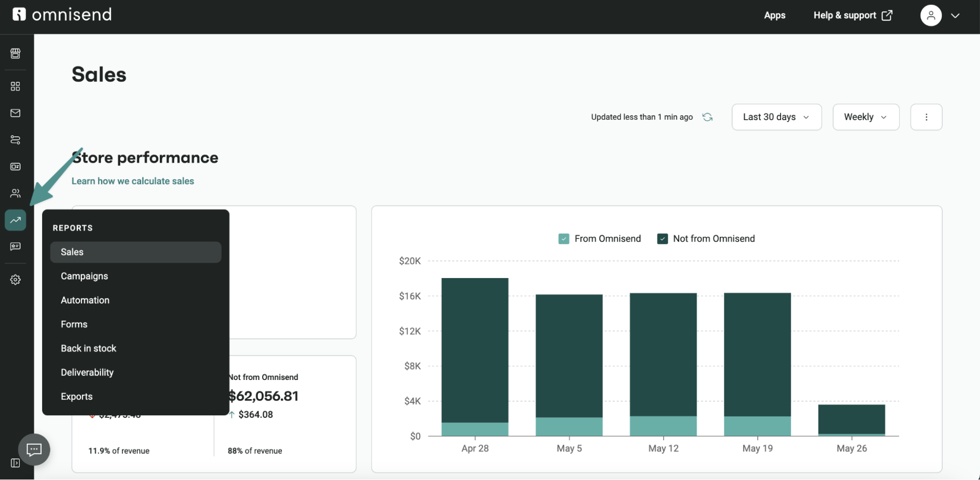Toggle the sidebar collapse control at bottom
This screenshot has height=480, width=980.
15,463
